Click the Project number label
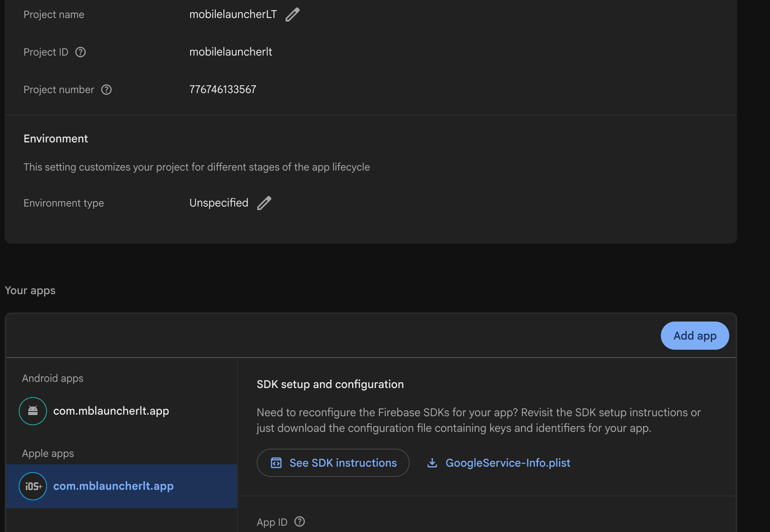Screen dimensions: 770x532 click(x=59, y=90)
